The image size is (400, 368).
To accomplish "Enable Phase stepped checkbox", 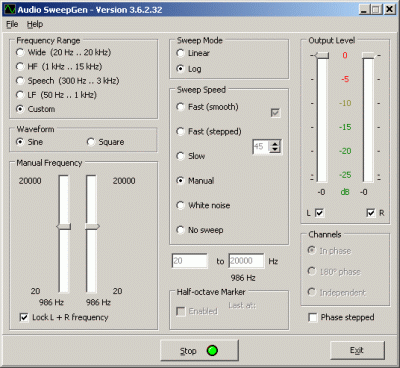I will pos(313,317).
